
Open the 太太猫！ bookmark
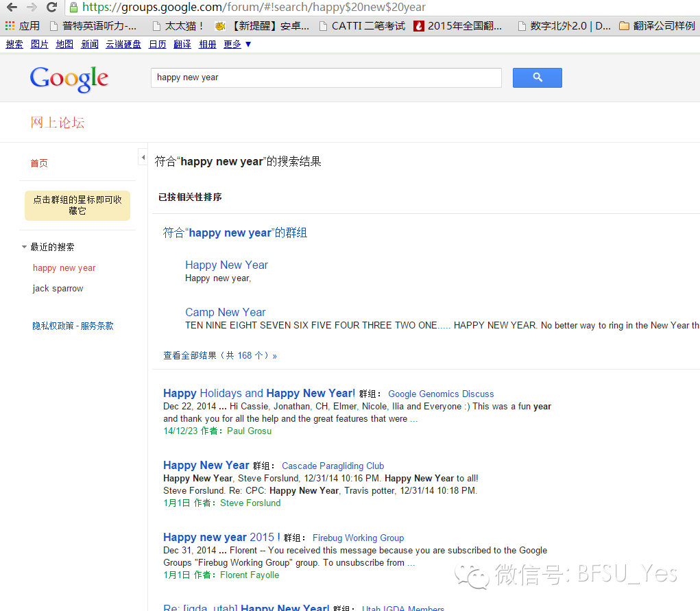(x=178, y=26)
